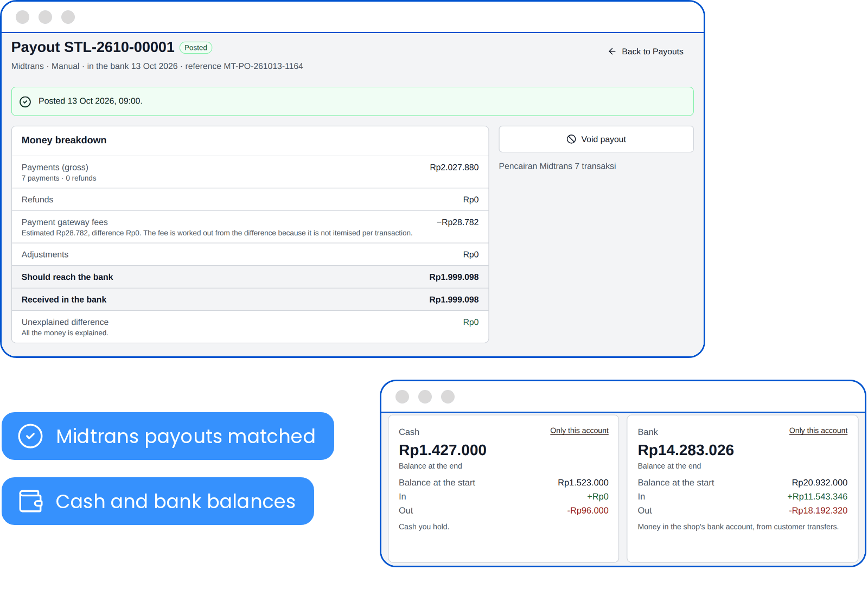The height and width of the screenshot is (602, 868).
Task: Click the Payment gateway fees value −Rp28.782
Action: (x=457, y=222)
